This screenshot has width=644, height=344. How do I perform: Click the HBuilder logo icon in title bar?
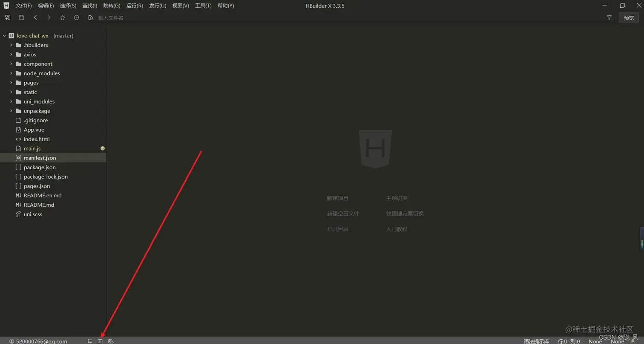6,6
